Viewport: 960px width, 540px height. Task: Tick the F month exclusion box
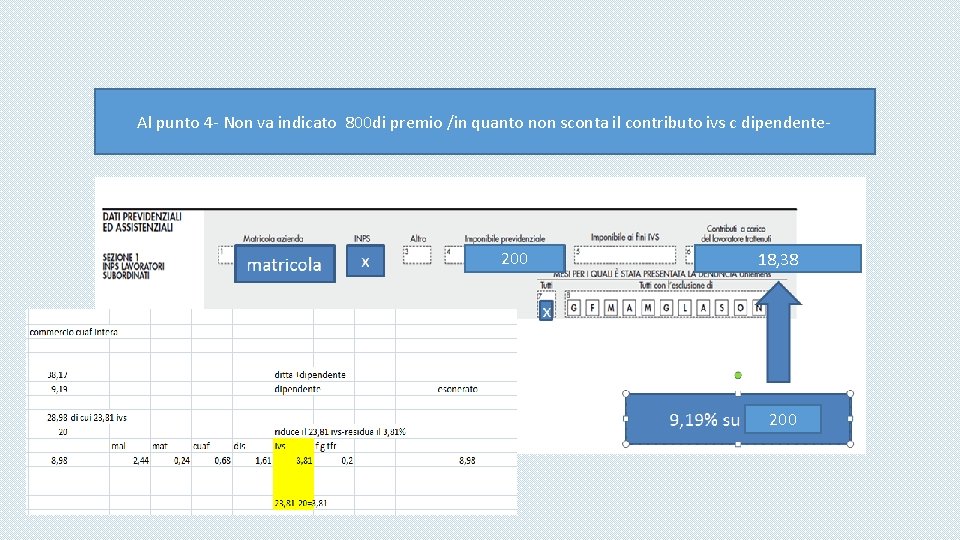[592, 307]
